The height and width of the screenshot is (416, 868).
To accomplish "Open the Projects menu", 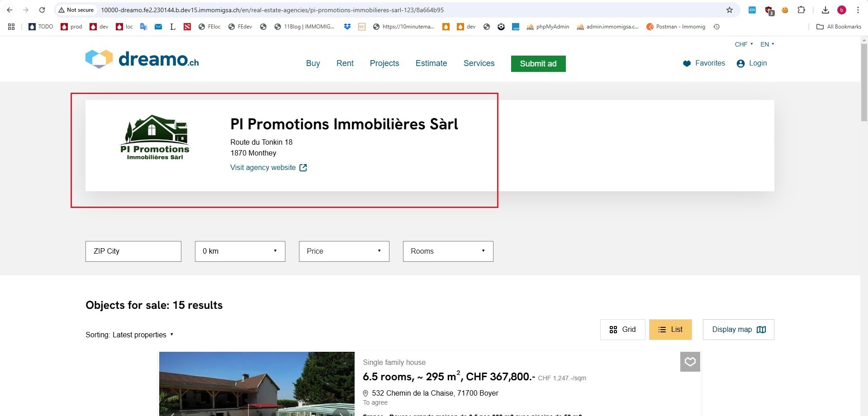I will pos(384,63).
